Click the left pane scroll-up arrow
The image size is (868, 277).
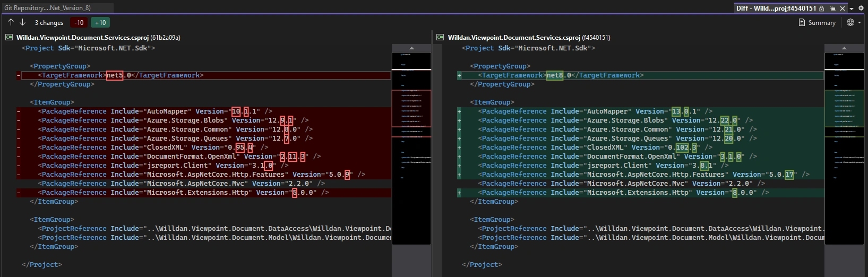(411, 48)
